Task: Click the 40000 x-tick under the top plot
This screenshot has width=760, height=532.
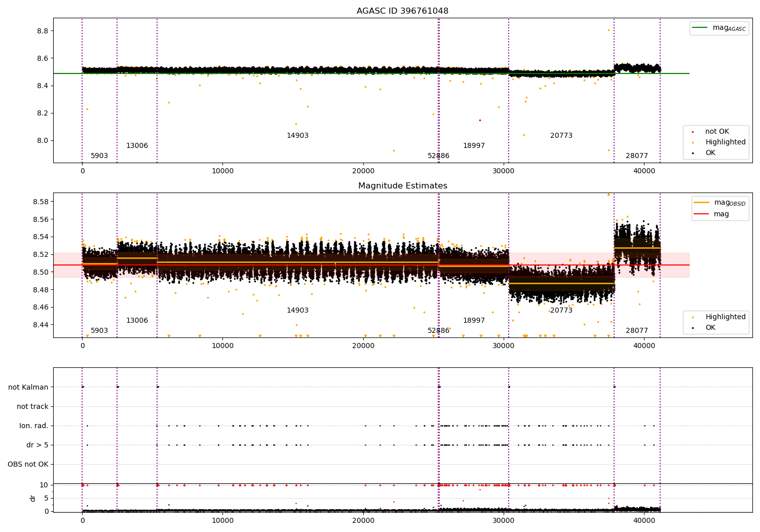Action: coord(643,171)
